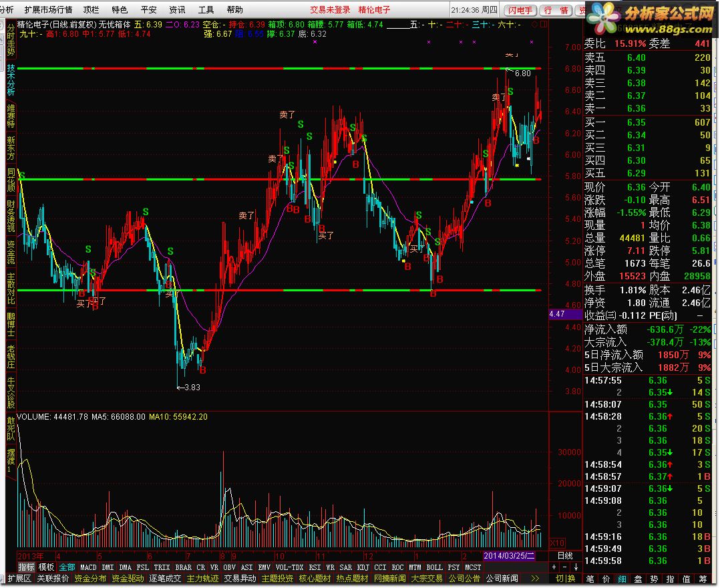Open the 公司新闻 bottom tab
Screen dimensions: 720x588
click(x=502, y=579)
